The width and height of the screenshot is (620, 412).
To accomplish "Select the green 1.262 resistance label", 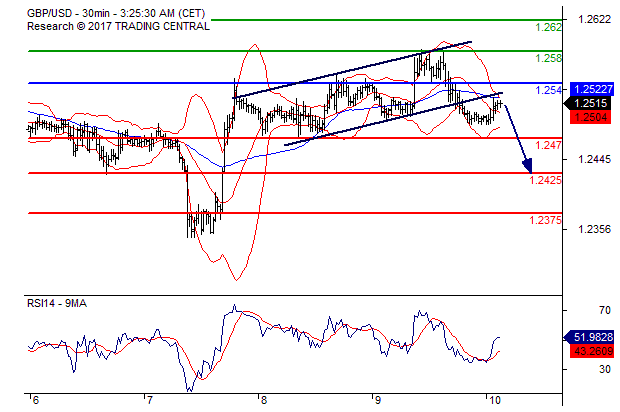I will (x=548, y=27).
